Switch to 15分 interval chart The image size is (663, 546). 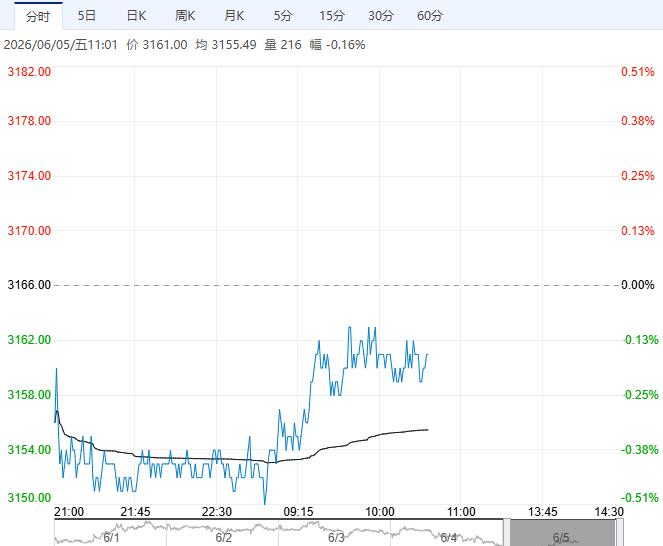[332, 16]
